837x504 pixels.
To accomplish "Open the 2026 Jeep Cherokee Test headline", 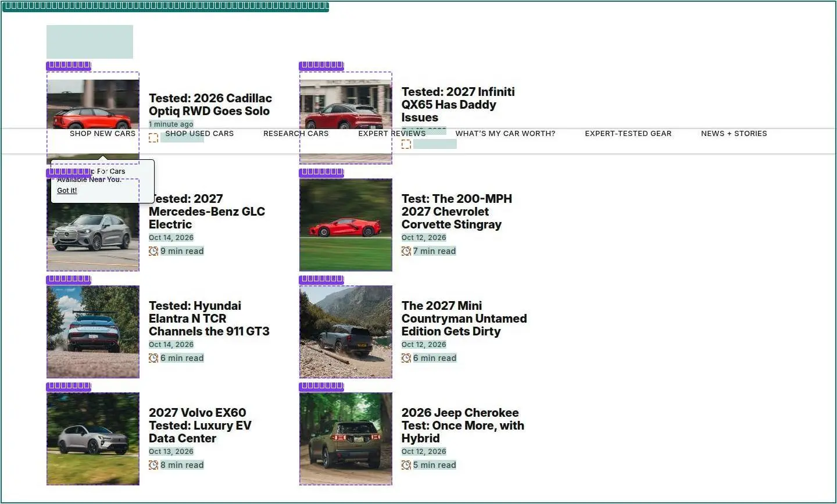I will coord(463,426).
